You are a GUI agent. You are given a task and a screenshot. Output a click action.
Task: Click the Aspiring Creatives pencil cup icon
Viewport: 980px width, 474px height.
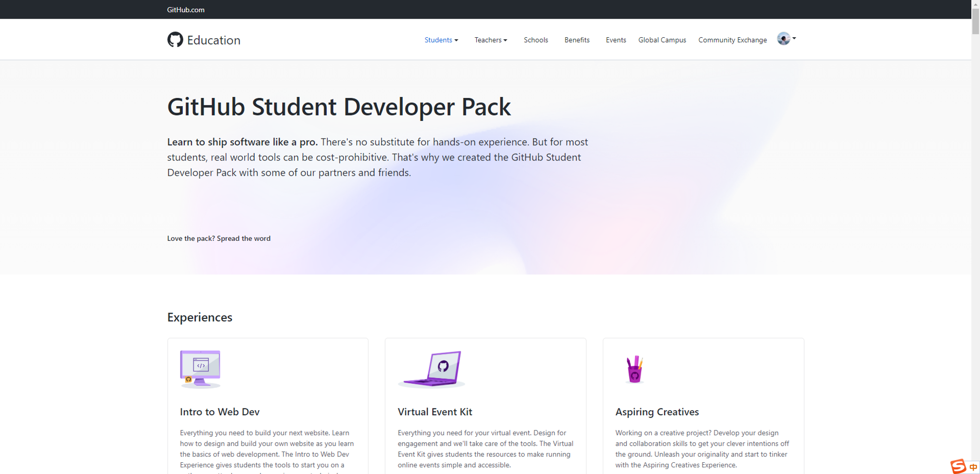(635, 369)
